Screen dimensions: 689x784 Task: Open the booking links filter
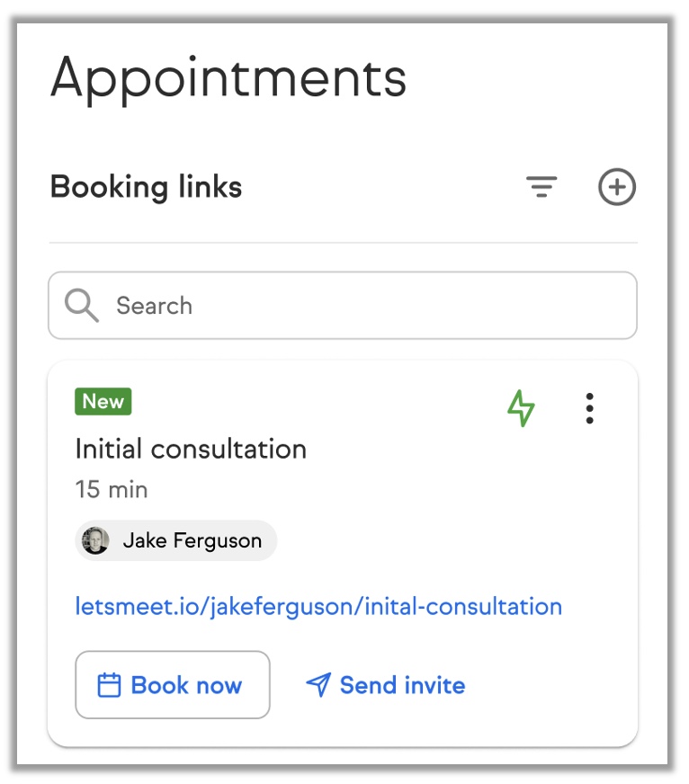click(x=541, y=188)
